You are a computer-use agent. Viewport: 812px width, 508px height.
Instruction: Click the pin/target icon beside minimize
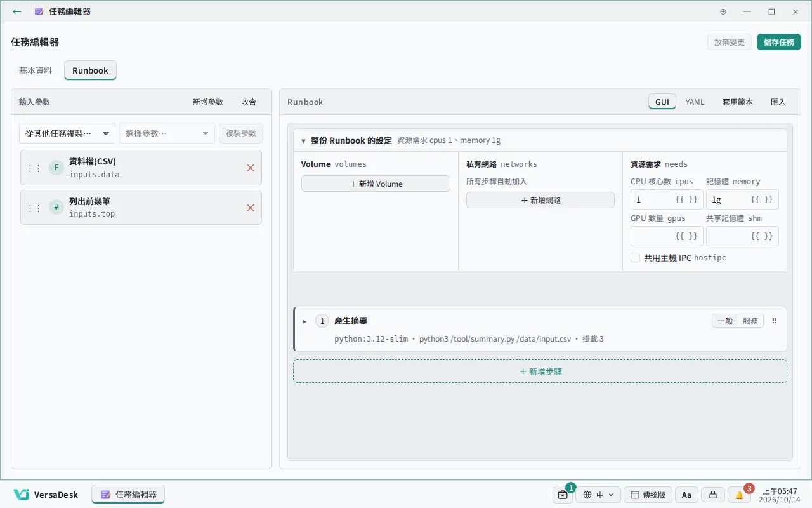(x=723, y=11)
